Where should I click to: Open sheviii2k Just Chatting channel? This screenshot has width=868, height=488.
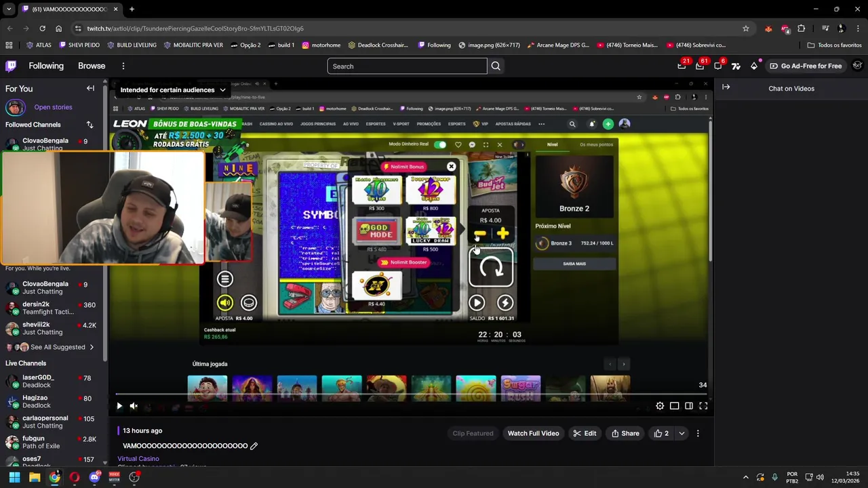pos(52,329)
